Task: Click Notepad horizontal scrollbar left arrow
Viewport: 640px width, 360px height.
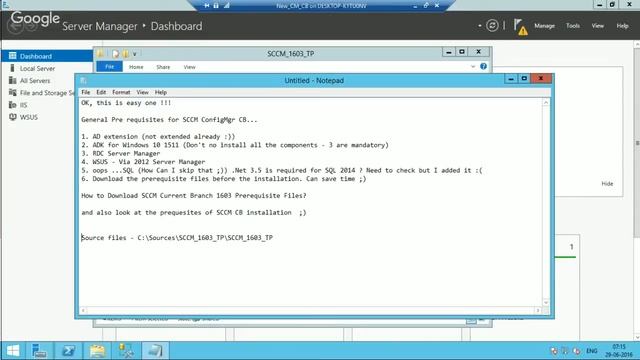Action: pos(83,311)
